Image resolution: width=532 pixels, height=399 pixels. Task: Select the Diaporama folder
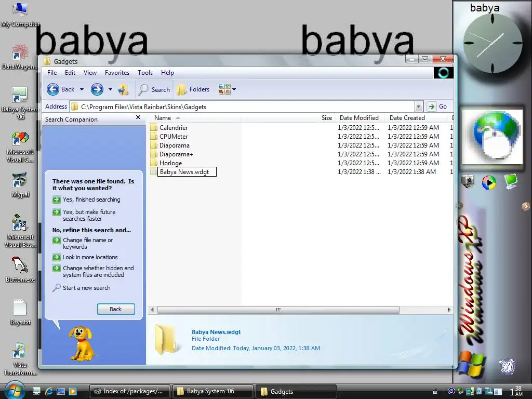pyautogui.click(x=170, y=145)
